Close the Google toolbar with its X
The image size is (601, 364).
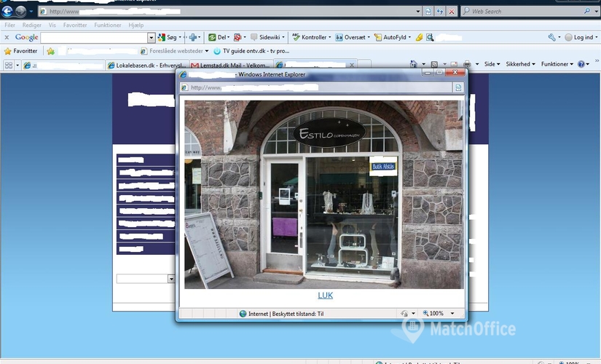pos(7,37)
